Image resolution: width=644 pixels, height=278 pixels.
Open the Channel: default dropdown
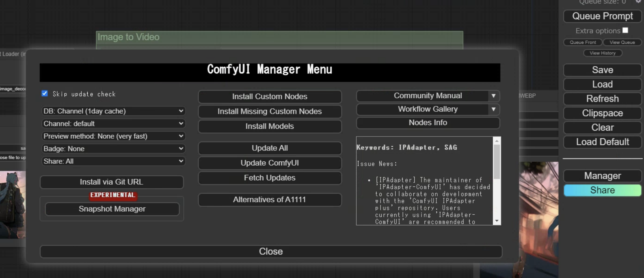pyautogui.click(x=113, y=123)
